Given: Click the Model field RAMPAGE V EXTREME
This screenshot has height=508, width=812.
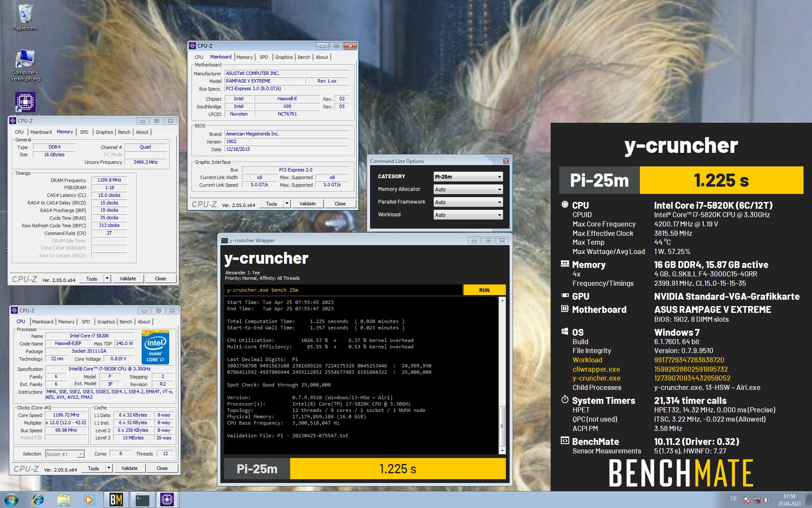Looking at the screenshot, I should [264, 81].
